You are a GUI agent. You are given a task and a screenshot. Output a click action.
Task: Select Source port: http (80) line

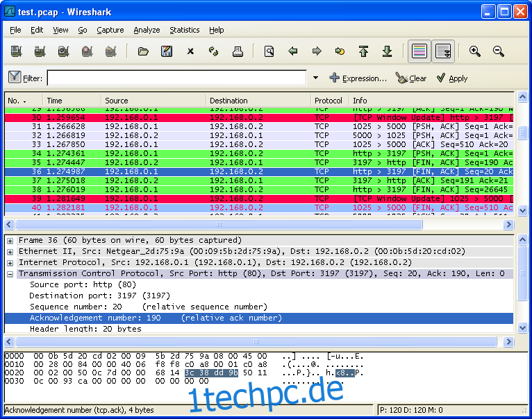[83, 284]
